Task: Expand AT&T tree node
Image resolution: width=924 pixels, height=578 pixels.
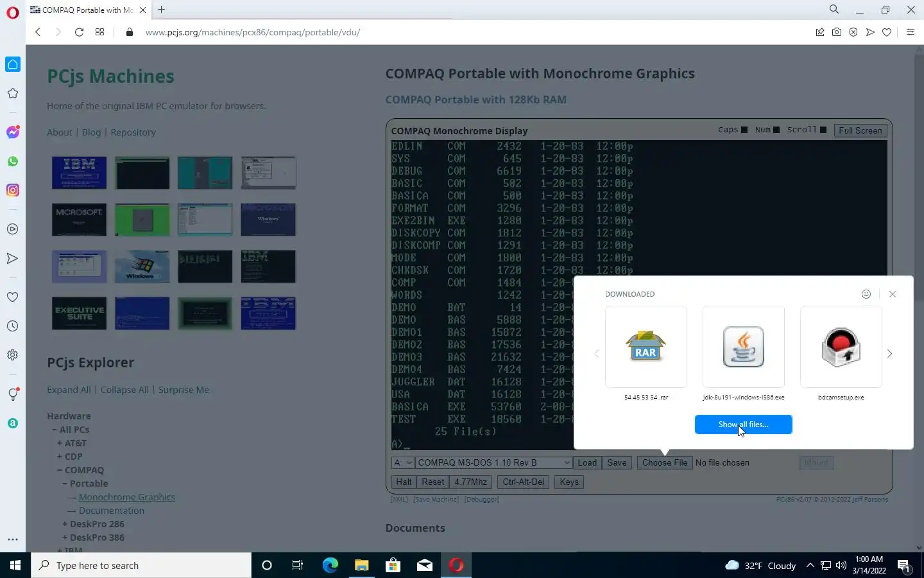Action: coord(72,443)
